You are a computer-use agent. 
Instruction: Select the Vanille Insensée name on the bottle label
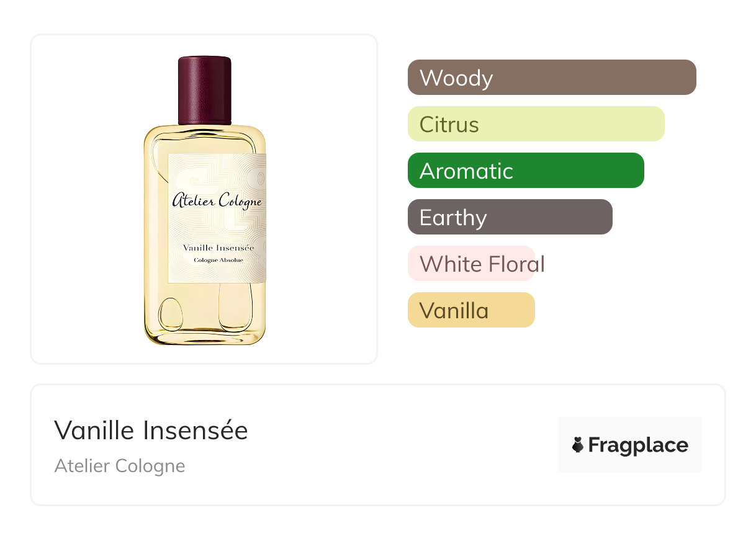218,248
